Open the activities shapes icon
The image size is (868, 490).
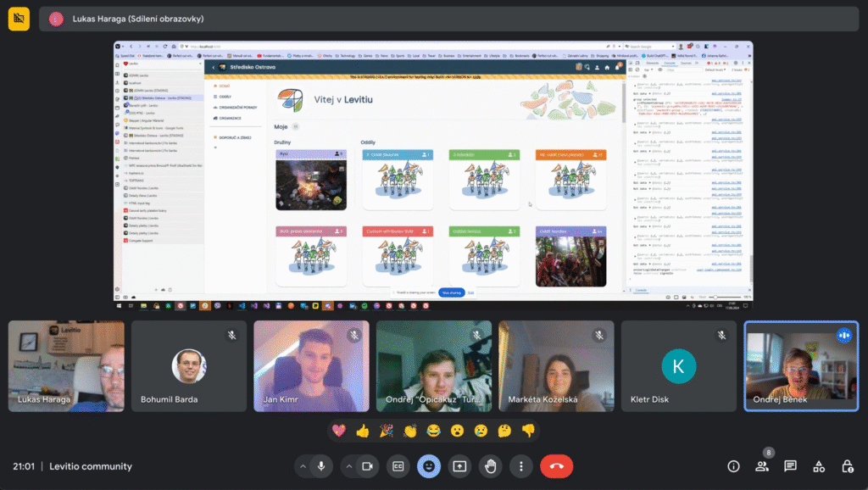coord(819,466)
